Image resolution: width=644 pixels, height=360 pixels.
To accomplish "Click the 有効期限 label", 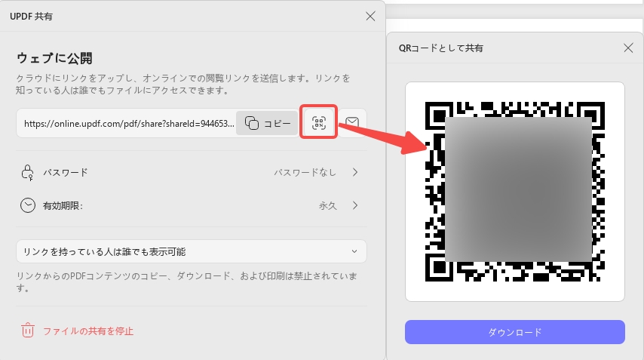I will [63, 205].
